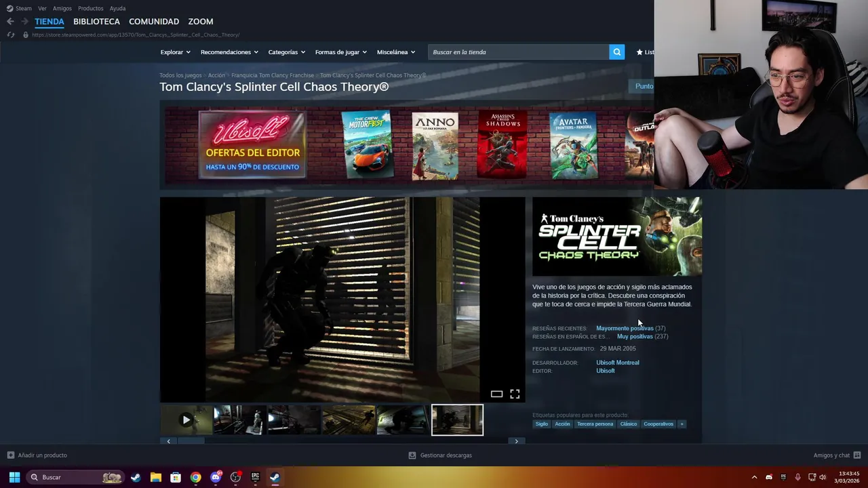Screen dimensions: 868x488
Task: Open Discord from the taskbar
Action: pyautogui.click(x=216, y=477)
